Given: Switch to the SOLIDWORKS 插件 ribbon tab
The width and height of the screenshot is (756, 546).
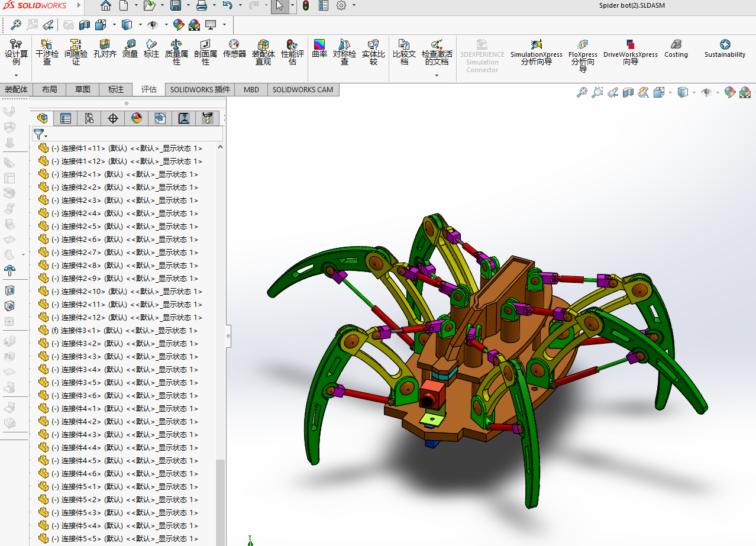Looking at the screenshot, I should pyautogui.click(x=200, y=89).
